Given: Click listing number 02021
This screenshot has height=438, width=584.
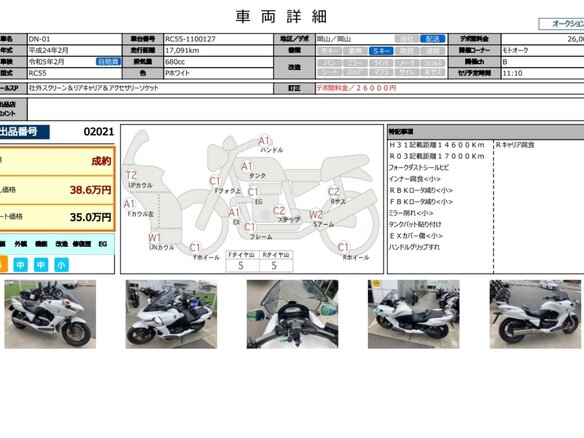Looking at the screenshot, I should click(x=99, y=132).
